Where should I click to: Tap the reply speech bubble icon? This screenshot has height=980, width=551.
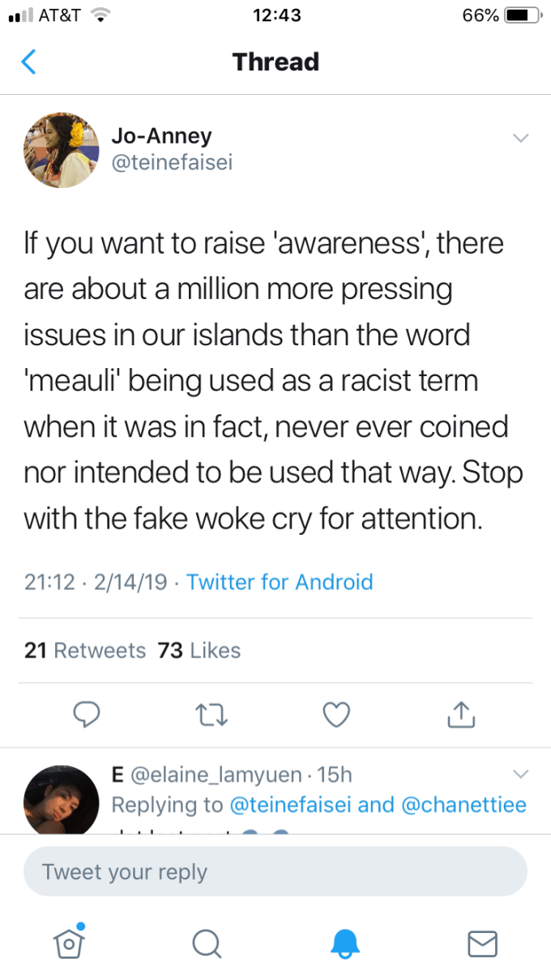click(x=87, y=713)
